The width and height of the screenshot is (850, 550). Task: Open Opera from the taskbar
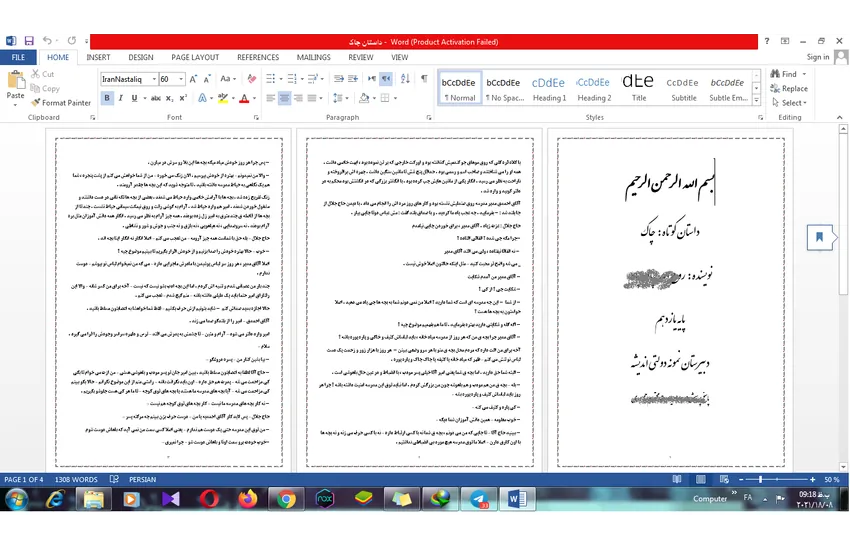(x=209, y=499)
